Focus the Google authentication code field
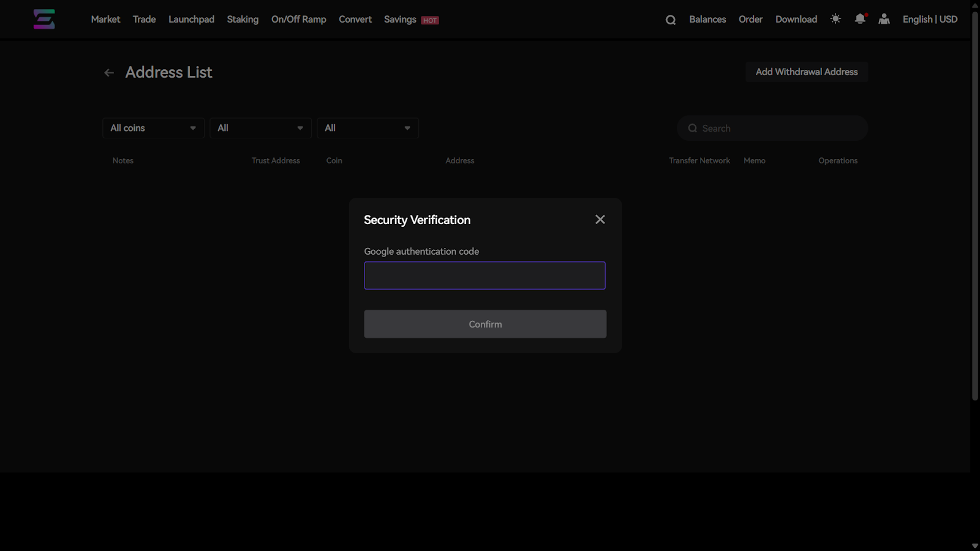This screenshot has height=551, width=980. tap(484, 275)
